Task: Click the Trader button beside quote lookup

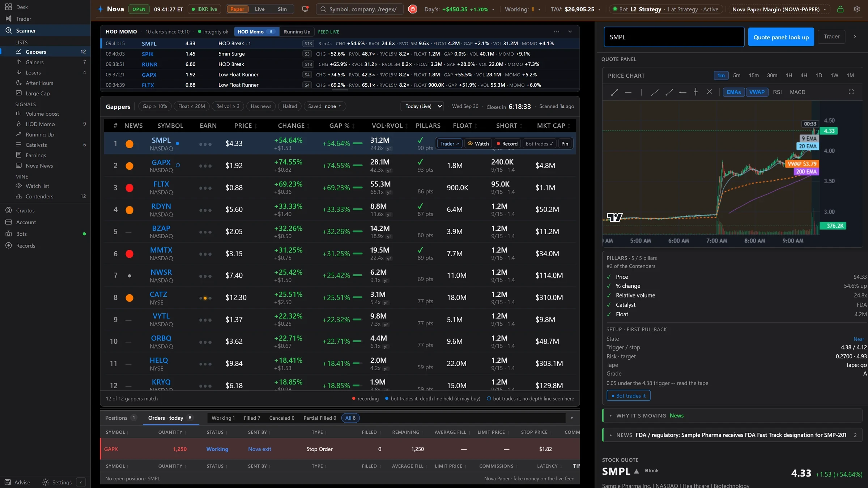Action: 831,37
